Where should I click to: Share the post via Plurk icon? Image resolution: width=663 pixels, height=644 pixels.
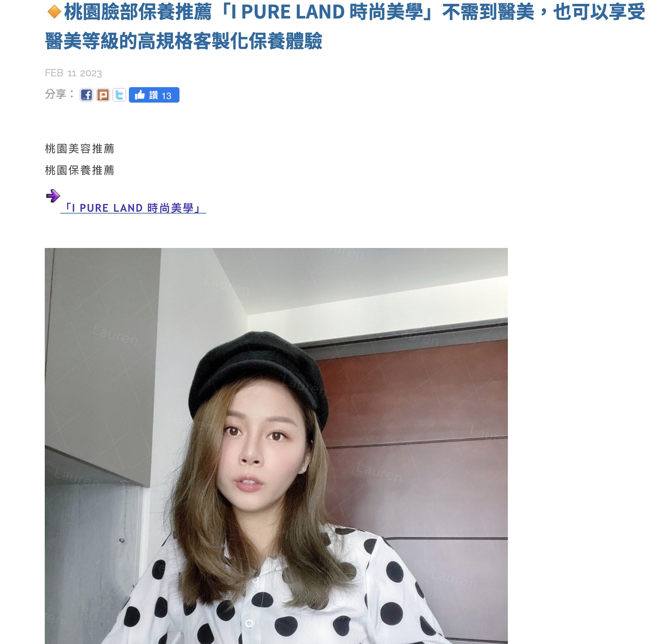pos(103,95)
